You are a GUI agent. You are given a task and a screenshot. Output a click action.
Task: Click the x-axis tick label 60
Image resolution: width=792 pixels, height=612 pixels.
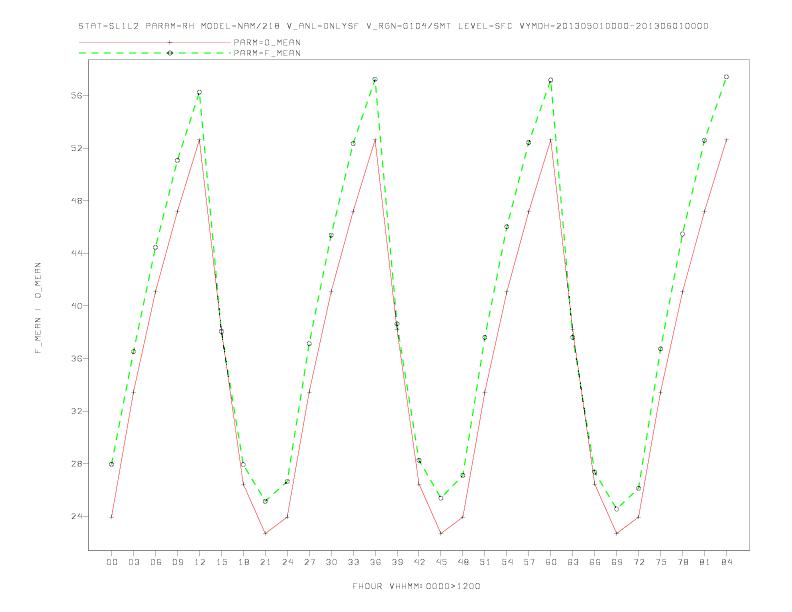[551, 562]
